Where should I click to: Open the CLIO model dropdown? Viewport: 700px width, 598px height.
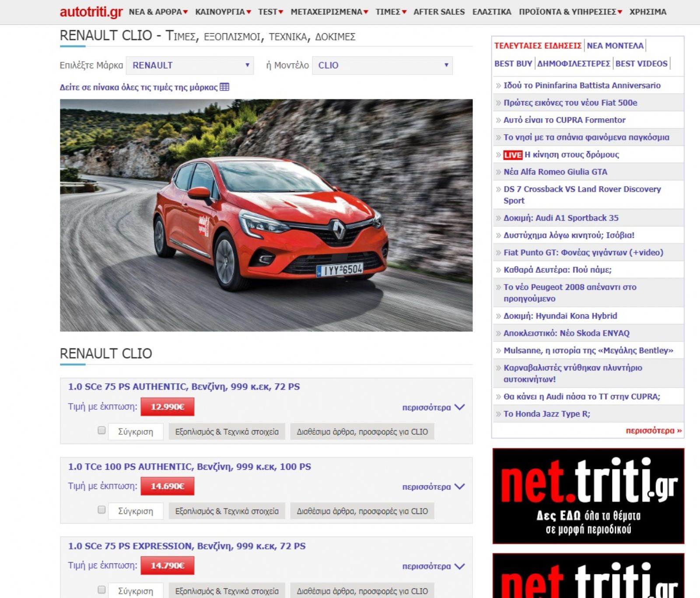[x=382, y=65]
